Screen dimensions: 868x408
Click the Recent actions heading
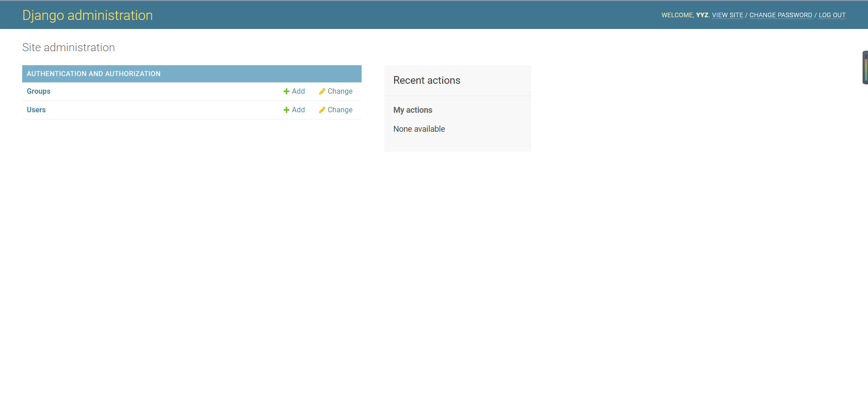point(427,80)
